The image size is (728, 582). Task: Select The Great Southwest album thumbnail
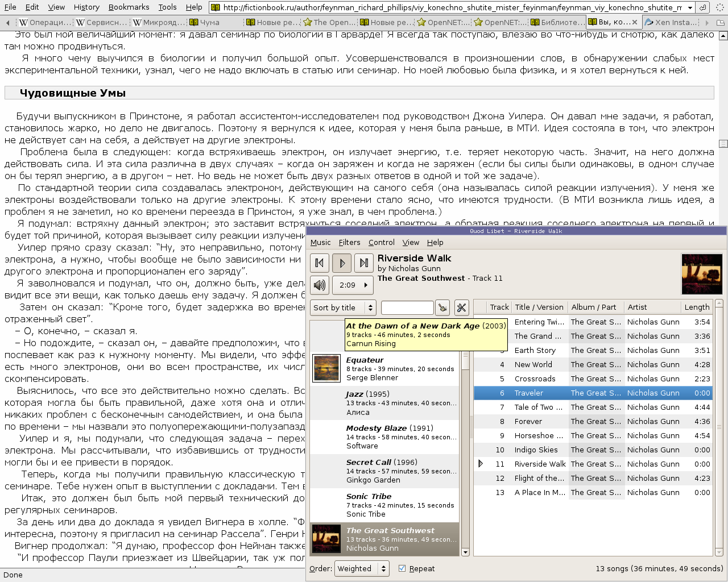(326, 539)
